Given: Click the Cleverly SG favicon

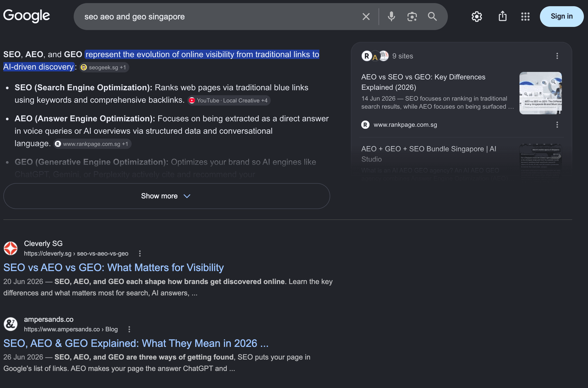Looking at the screenshot, I should click(x=11, y=248).
